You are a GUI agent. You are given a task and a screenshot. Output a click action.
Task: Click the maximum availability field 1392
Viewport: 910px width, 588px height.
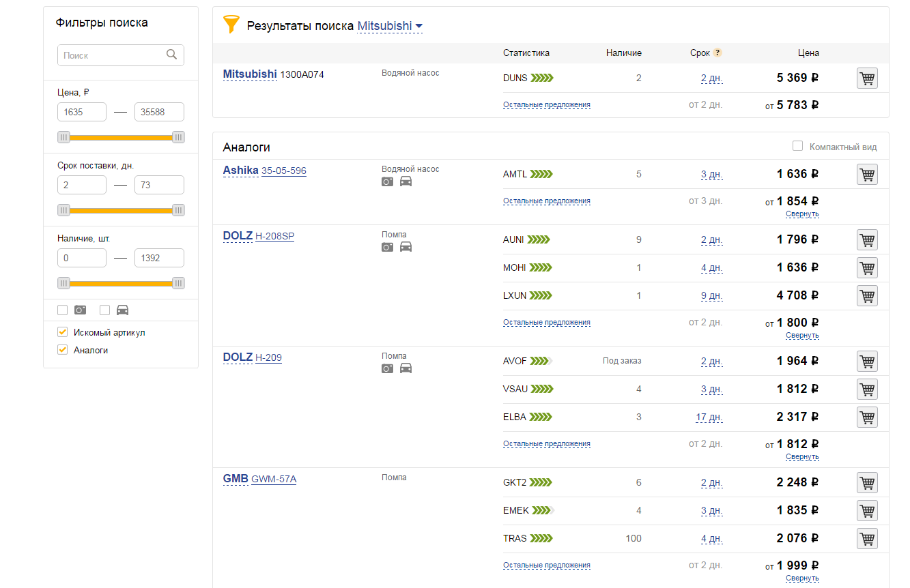(159, 258)
